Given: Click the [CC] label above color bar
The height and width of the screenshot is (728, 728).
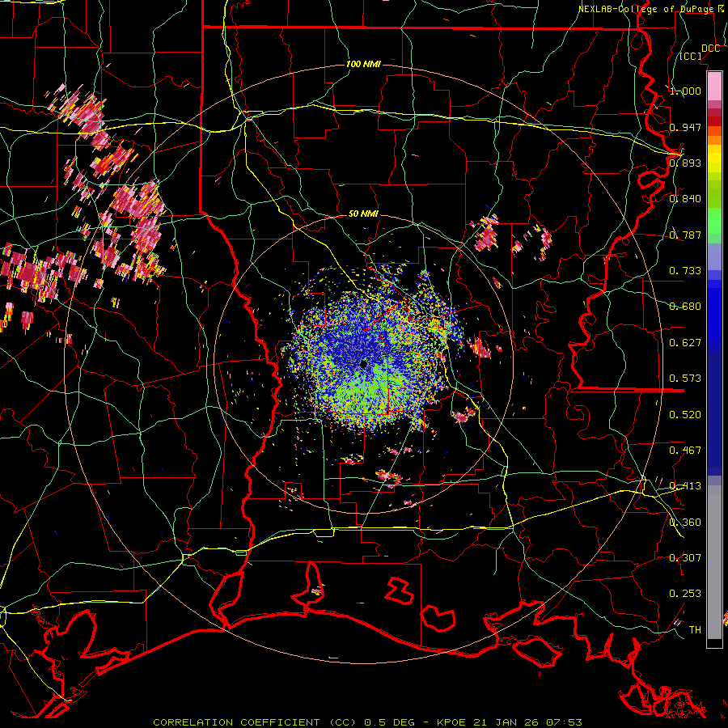Looking at the screenshot, I should point(690,56).
